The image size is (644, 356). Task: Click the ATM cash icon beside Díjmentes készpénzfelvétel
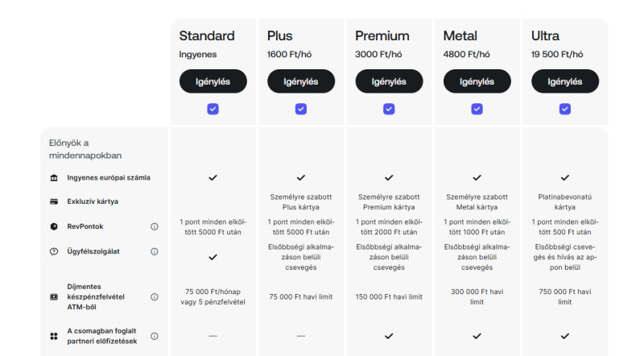(x=54, y=296)
